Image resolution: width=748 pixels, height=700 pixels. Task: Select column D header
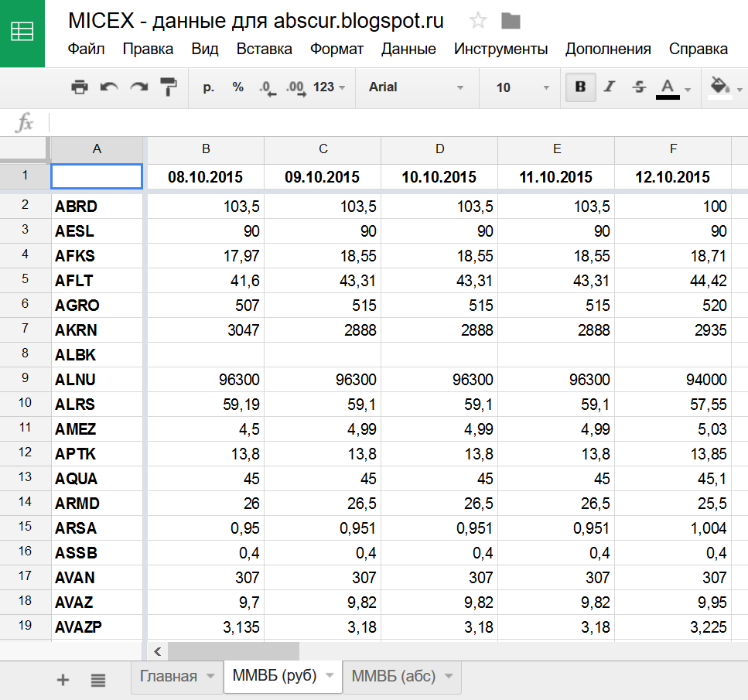coord(439,149)
